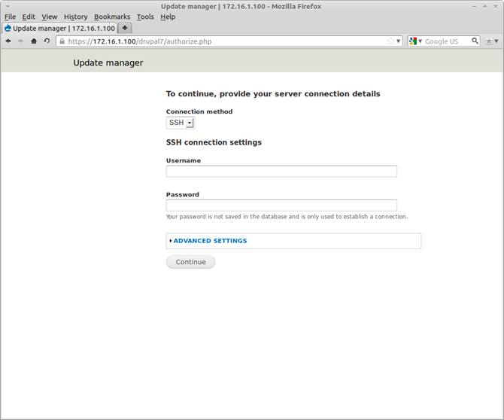Click the Password input field
The image size is (504, 420).
tap(281, 205)
